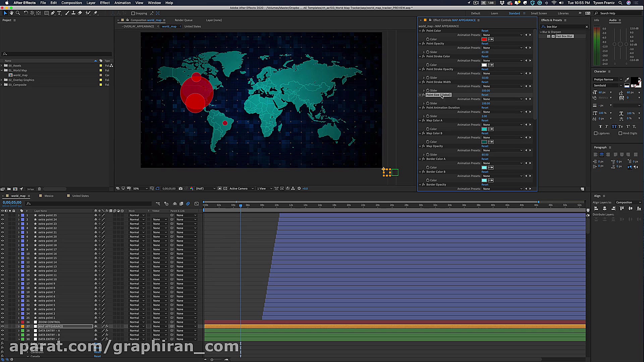Select the Rectangle shape tool
Image resolution: width=644 pixels, height=362 pixels.
click(x=46, y=13)
